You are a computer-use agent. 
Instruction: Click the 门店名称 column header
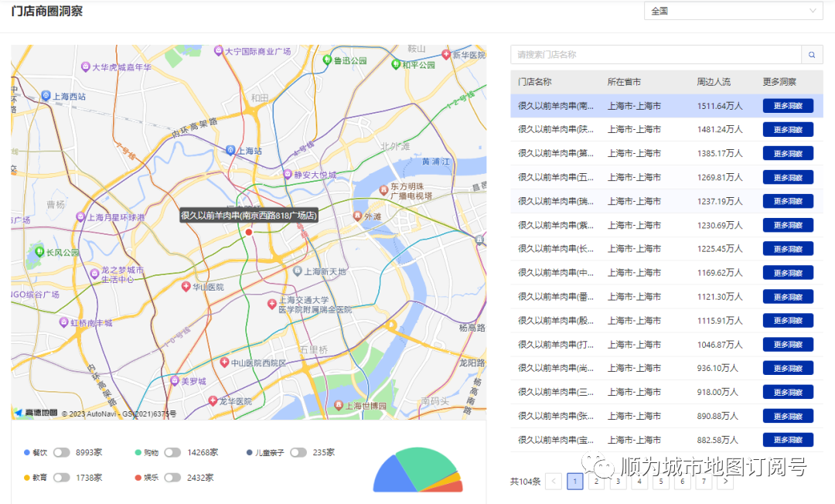[x=534, y=82]
